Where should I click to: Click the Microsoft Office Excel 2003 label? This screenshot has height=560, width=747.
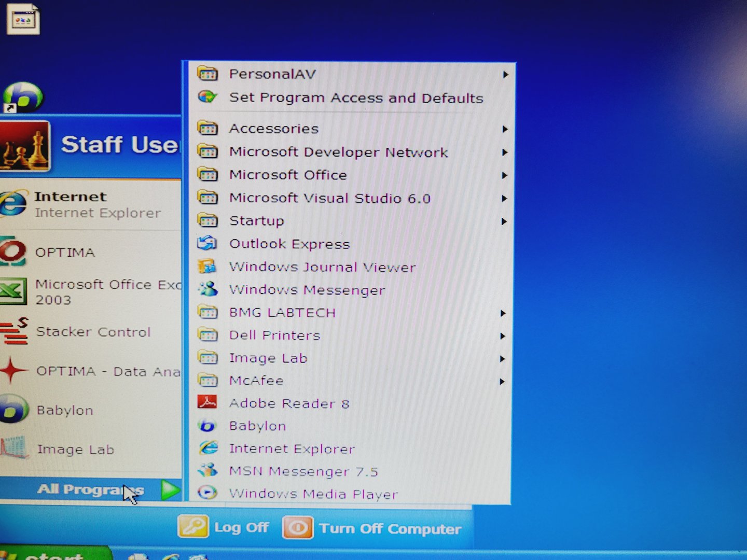(x=108, y=292)
